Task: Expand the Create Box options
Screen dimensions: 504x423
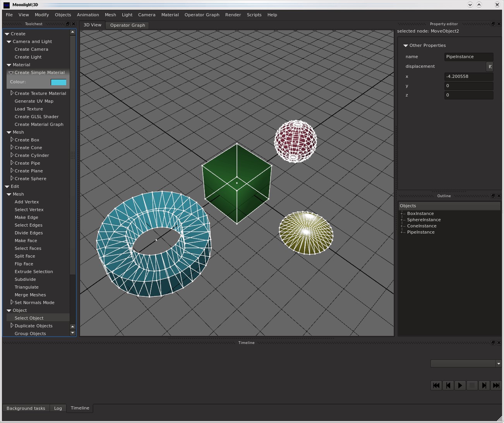Action: (x=12, y=140)
